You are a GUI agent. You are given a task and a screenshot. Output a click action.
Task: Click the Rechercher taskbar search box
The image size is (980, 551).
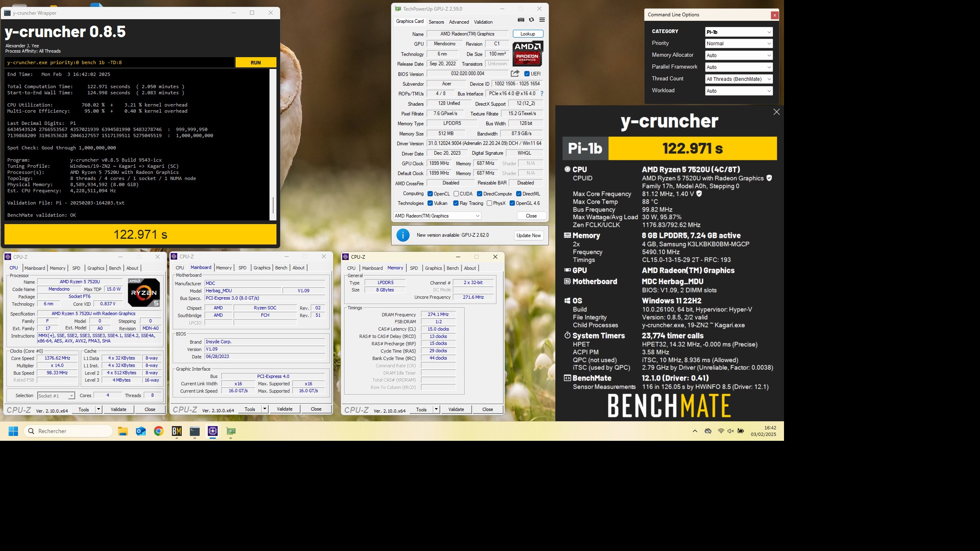tap(68, 431)
